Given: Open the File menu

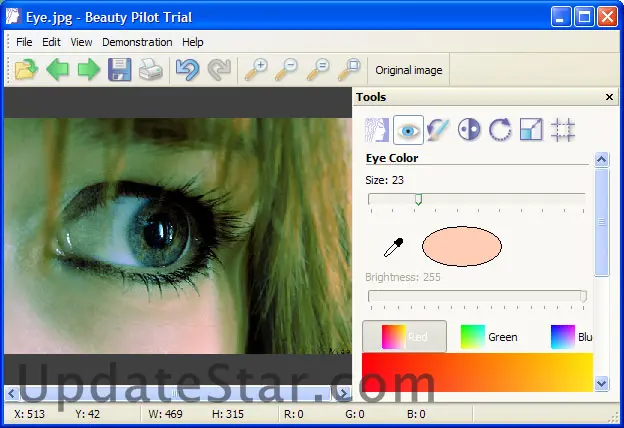Looking at the screenshot, I should [24, 42].
